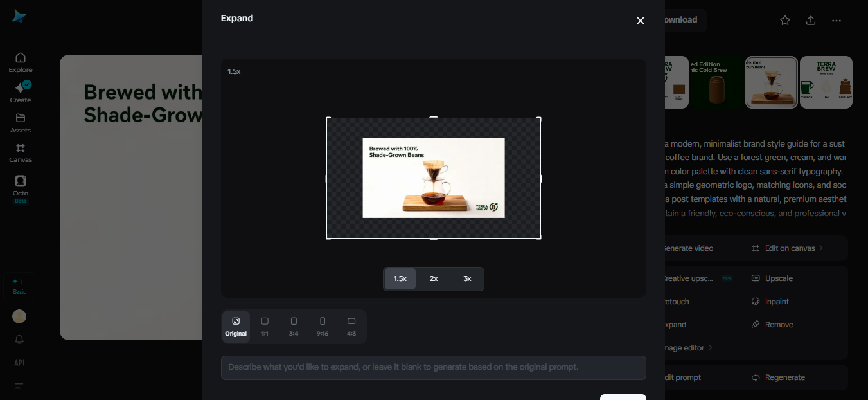The height and width of the screenshot is (400, 868).
Task: Choose the 3:4 aspect ratio
Action: 294,327
